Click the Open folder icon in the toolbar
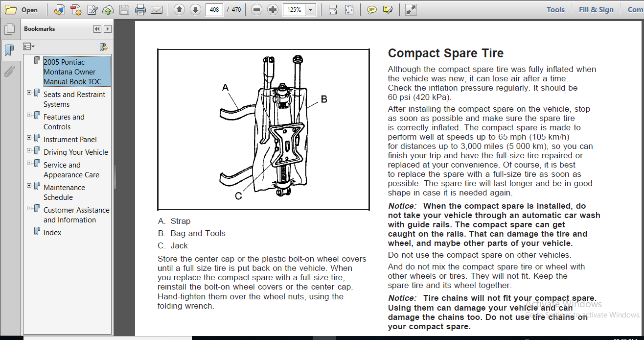The height and width of the screenshot is (340, 644). [x=11, y=9]
